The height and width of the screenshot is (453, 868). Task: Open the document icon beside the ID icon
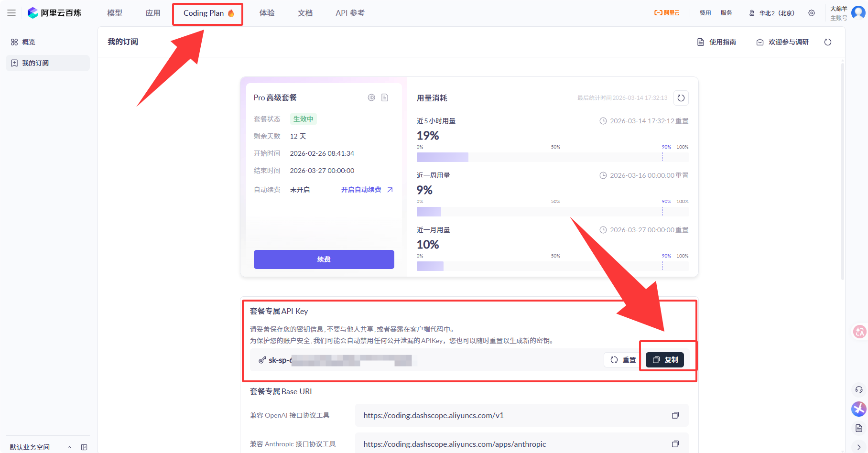coord(385,97)
